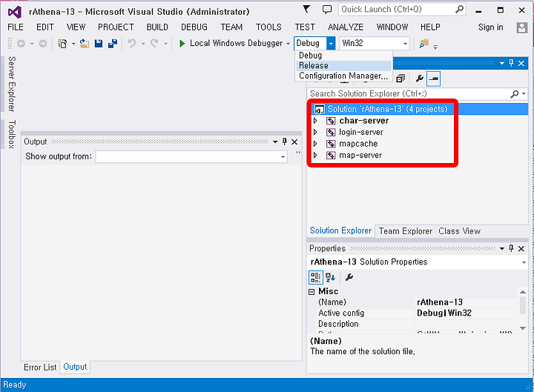This screenshot has height=392, width=534.
Task: Click the Find in Files toolbar icon
Action: point(423,44)
